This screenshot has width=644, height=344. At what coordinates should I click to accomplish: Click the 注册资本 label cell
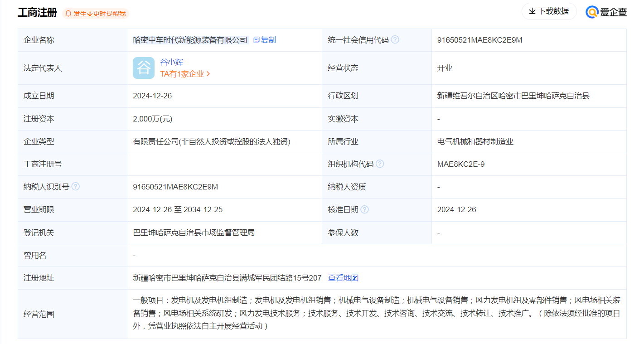pos(73,119)
